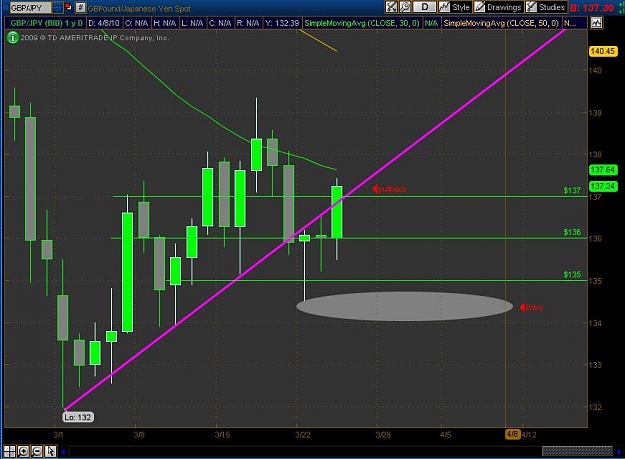
Task: Click the mini chart icon above price axis
Action: (x=596, y=23)
